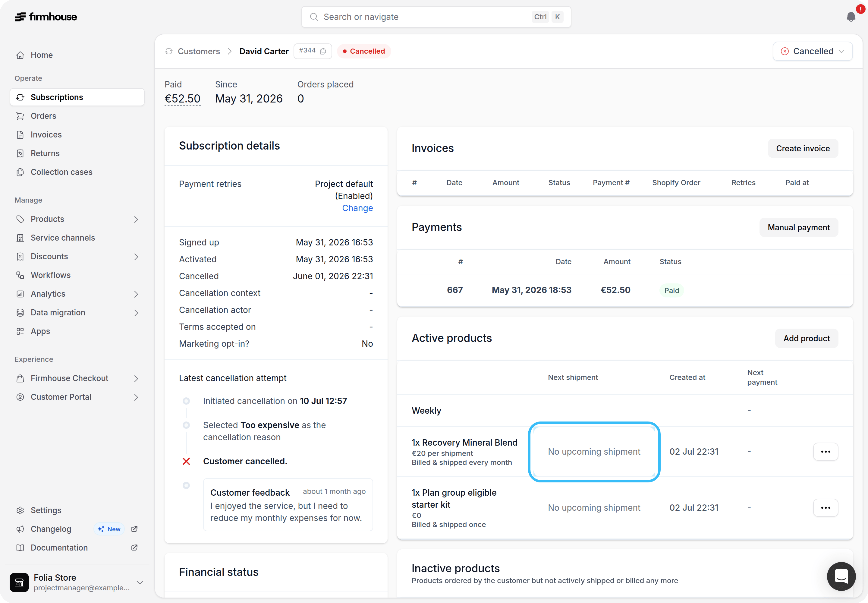Screen dimensions: 868x603
Task: Click the New badge beside Changelog
Action: click(109, 529)
